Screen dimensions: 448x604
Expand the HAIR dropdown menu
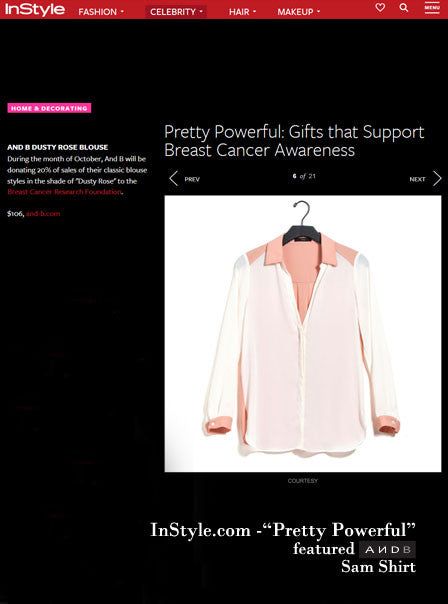pos(242,12)
